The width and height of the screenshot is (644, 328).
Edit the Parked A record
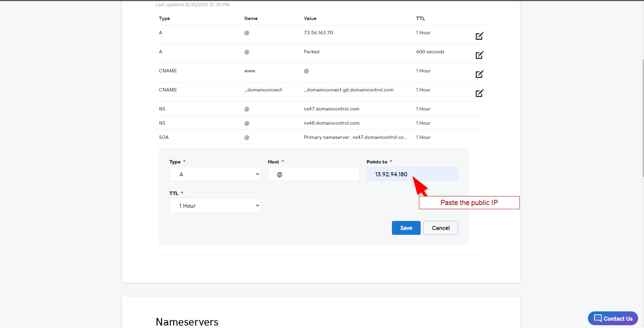pos(480,55)
